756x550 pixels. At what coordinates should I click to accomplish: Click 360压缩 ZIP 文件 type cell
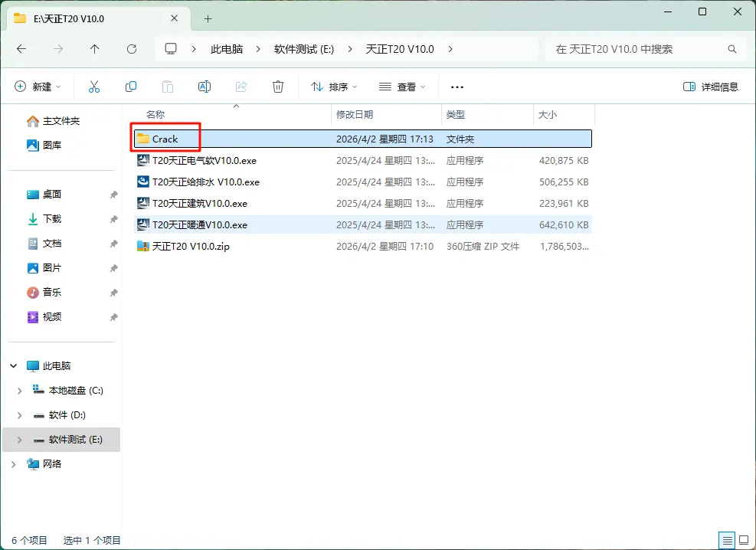[x=483, y=247]
